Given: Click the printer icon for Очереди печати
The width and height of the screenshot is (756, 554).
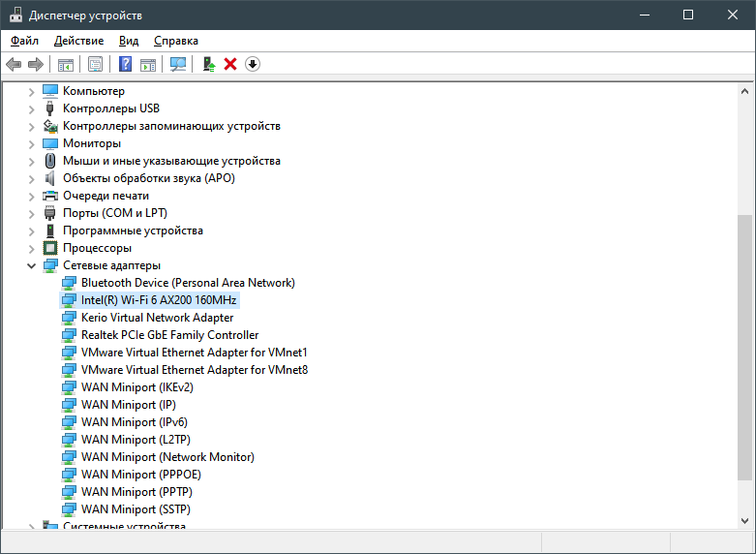Looking at the screenshot, I should [x=50, y=196].
